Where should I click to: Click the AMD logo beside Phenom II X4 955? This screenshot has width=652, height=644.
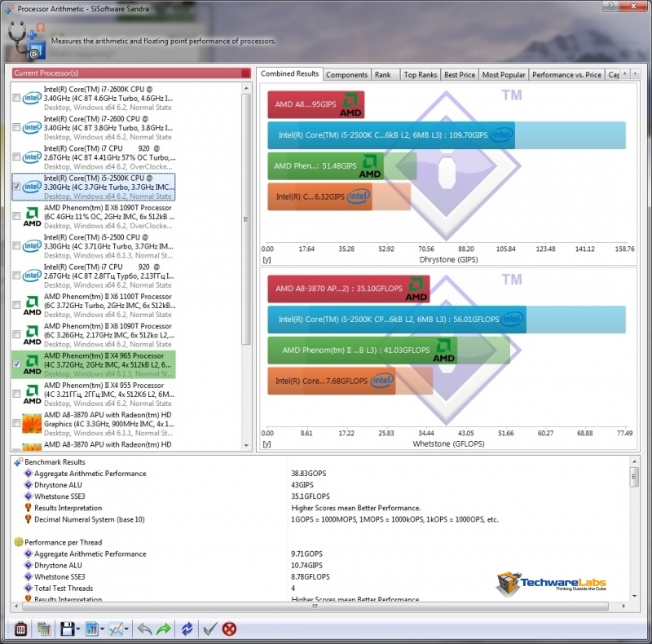32,395
